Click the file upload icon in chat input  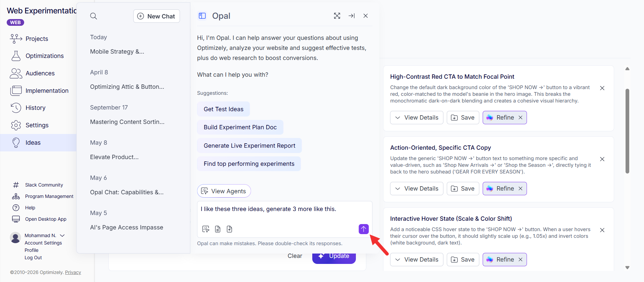(229, 229)
